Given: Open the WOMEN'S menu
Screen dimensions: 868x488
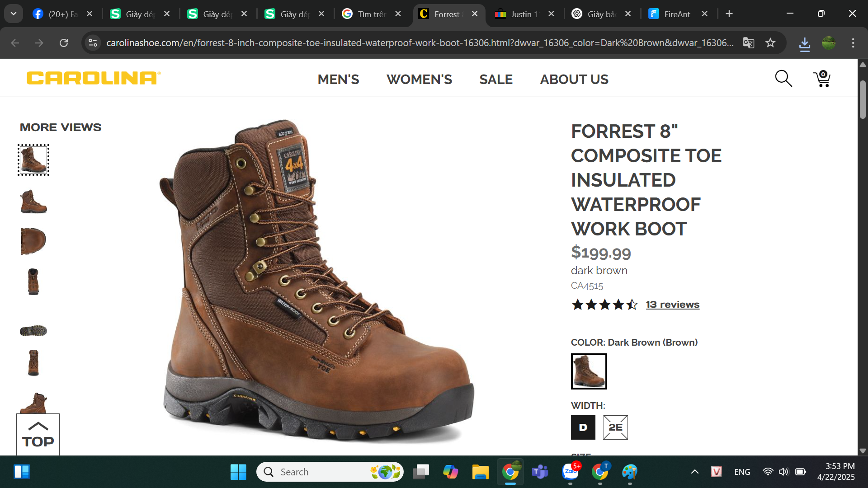Looking at the screenshot, I should coord(419,80).
